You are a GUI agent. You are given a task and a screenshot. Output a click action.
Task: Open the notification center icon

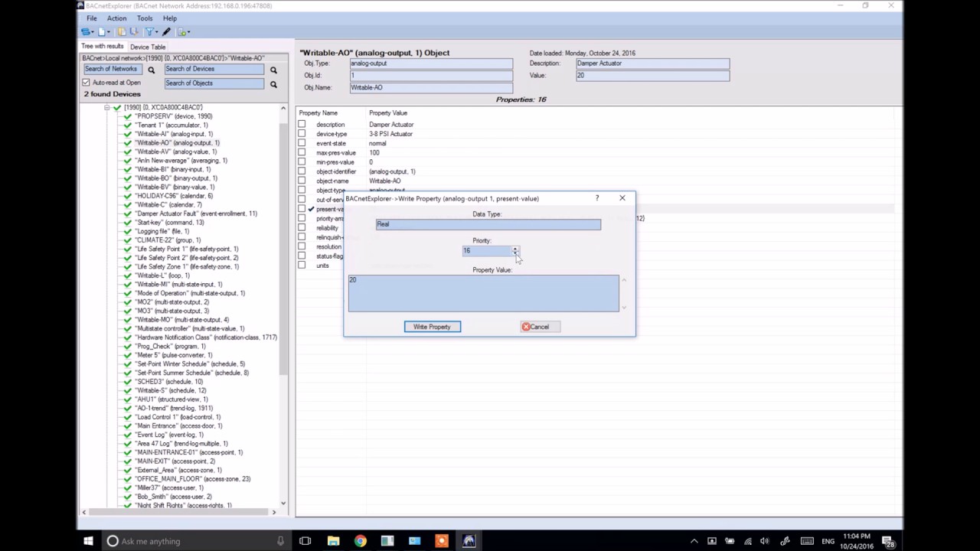(890, 541)
